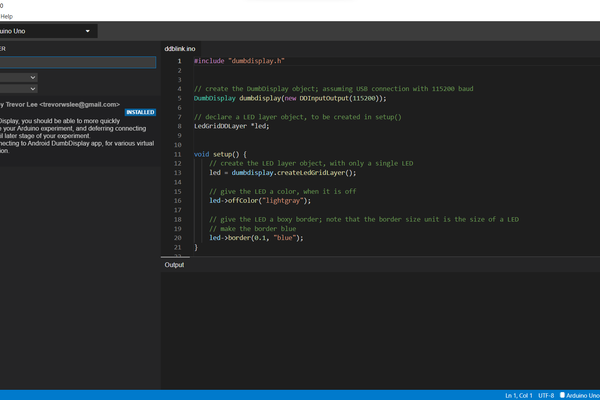Screen dimensions: 600x400
Task: Click the INSTALLED badge on the library
Action: (x=140, y=112)
